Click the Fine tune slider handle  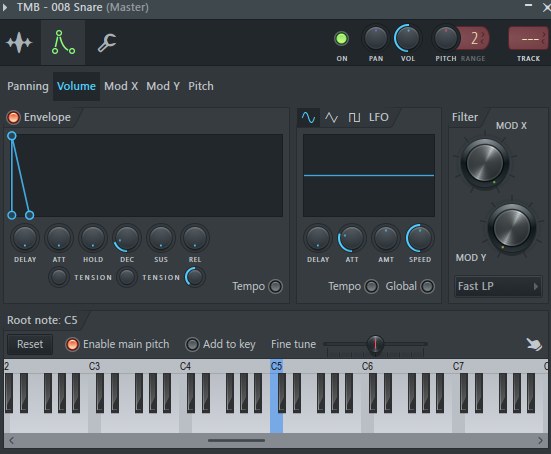(x=375, y=343)
